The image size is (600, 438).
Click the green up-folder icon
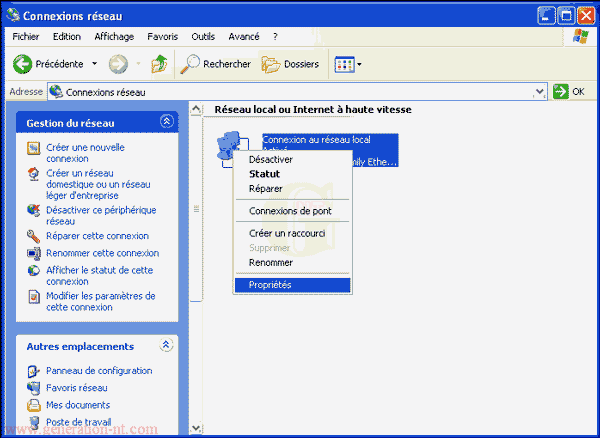(159, 64)
